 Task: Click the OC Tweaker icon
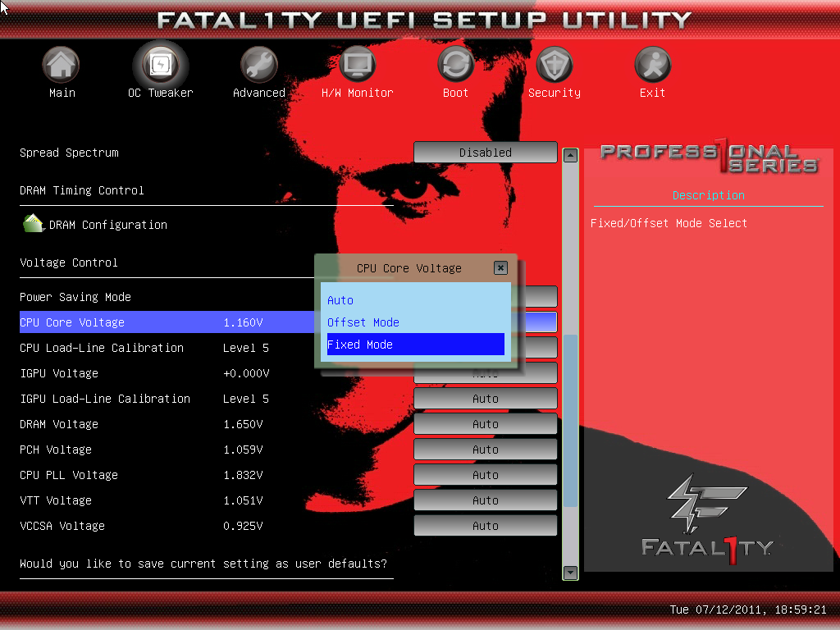tap(160, 65)
